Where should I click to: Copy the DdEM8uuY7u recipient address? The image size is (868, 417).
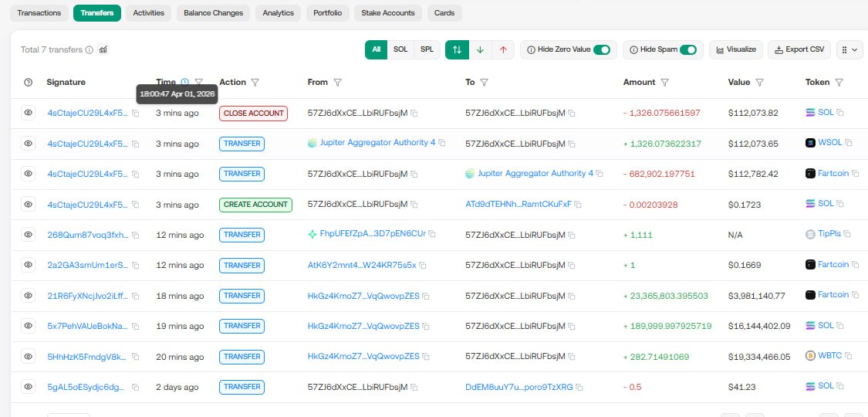(x=579, y=387)
